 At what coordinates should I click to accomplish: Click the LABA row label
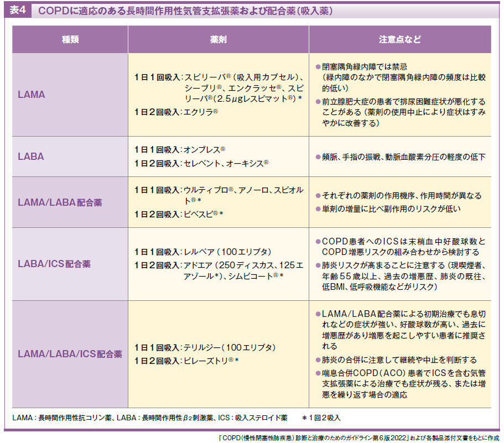(31, 157)
